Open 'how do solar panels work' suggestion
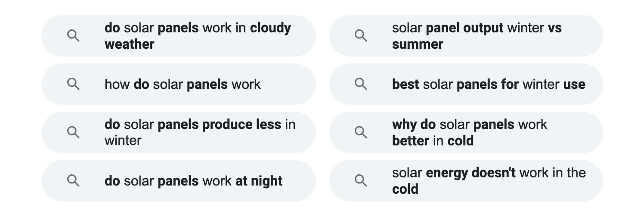Viewport: 644px width, 214px height. coord(183,84)
